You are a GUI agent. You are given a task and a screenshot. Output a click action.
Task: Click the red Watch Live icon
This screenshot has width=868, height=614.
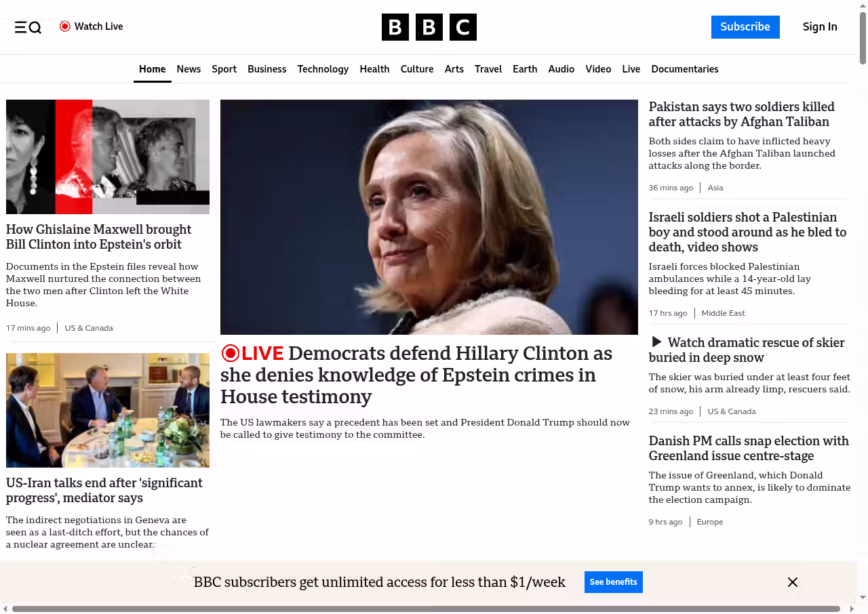tap(65, 26)
